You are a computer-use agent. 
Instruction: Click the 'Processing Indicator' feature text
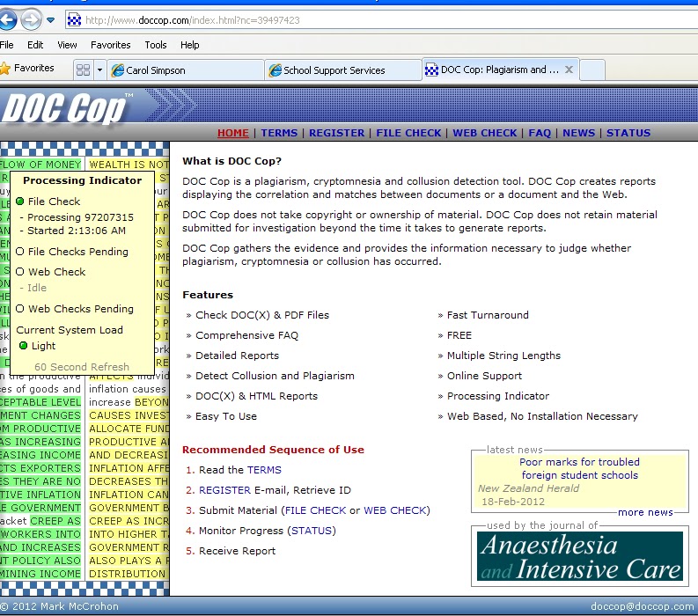point(497,396)
